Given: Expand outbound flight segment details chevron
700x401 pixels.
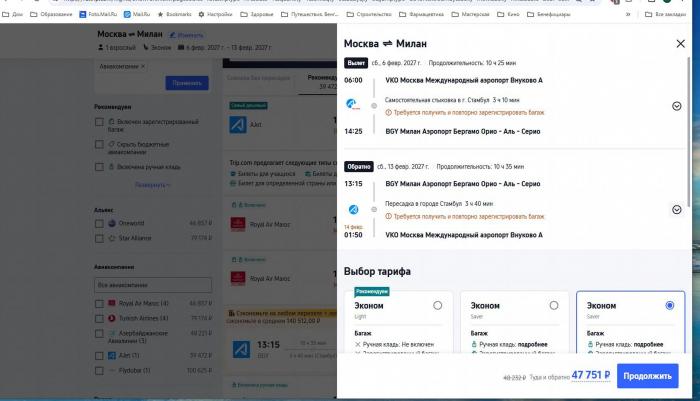Looking at the screenshot, I should (x=677, y=106).
